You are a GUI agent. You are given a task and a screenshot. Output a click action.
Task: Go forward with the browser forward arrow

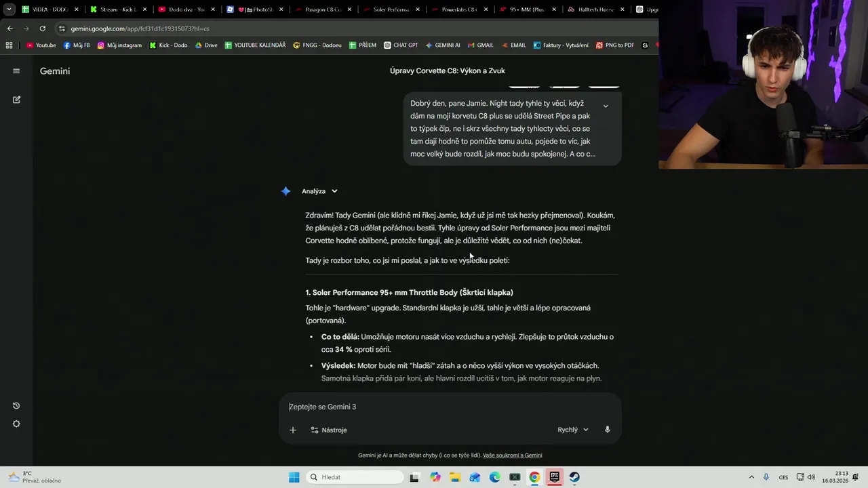click(26, 28)
